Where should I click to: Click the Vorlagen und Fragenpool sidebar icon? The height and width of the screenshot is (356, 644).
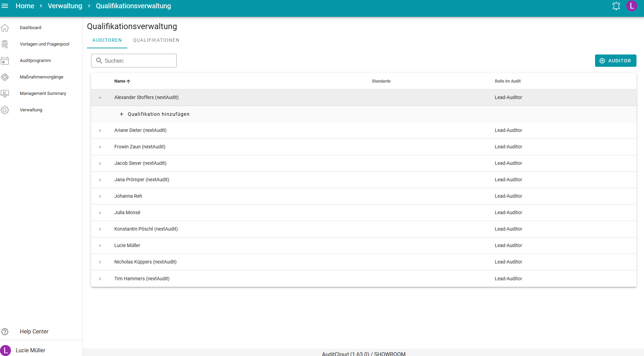5,44
